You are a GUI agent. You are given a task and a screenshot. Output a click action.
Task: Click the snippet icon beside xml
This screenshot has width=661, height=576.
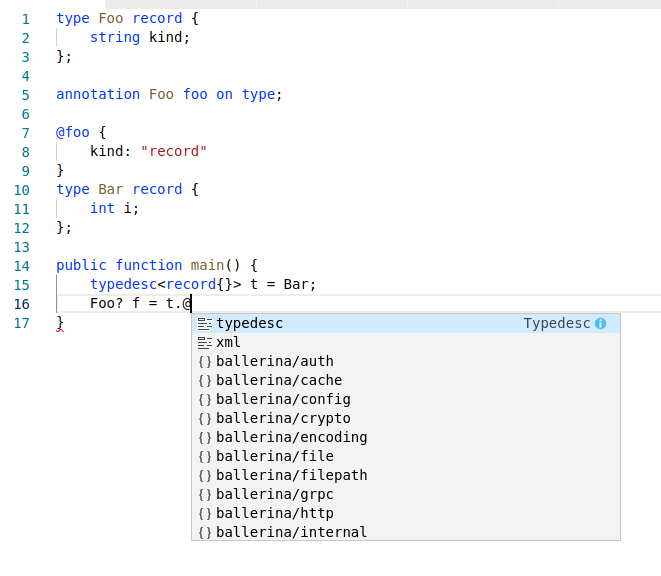click(x=205, y=343)
